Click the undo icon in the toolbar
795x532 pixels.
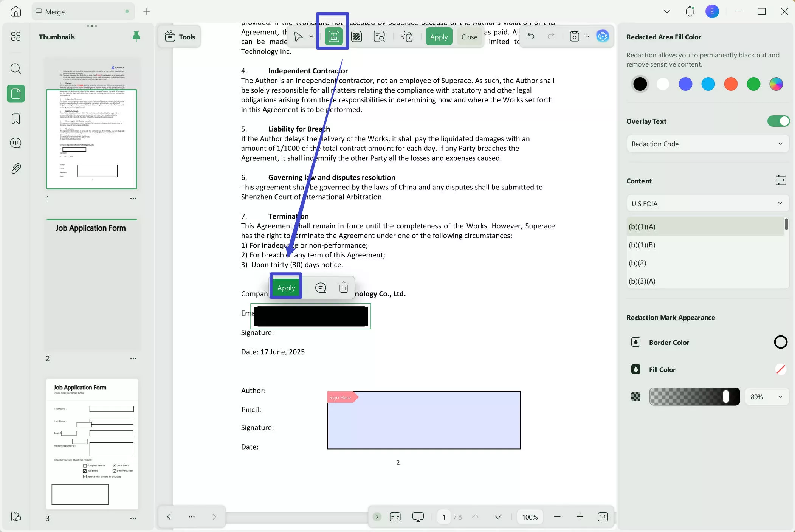click(x=531, y=36)
